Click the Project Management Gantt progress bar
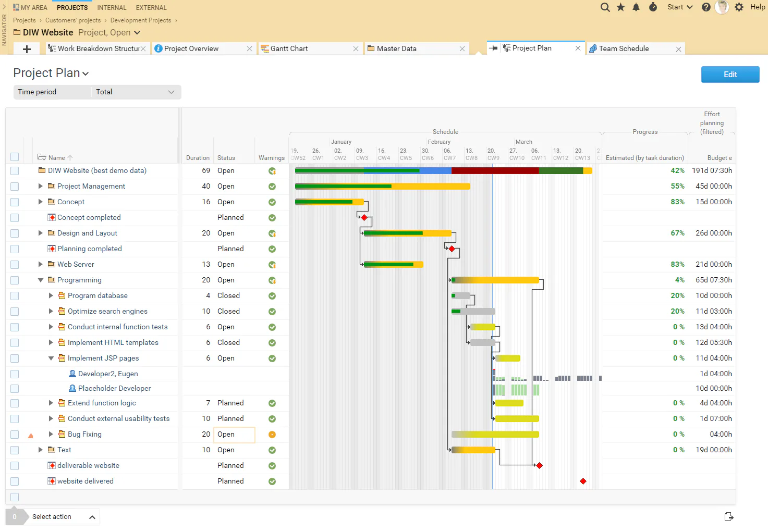The image size is (768, 532). coord(383,186)
